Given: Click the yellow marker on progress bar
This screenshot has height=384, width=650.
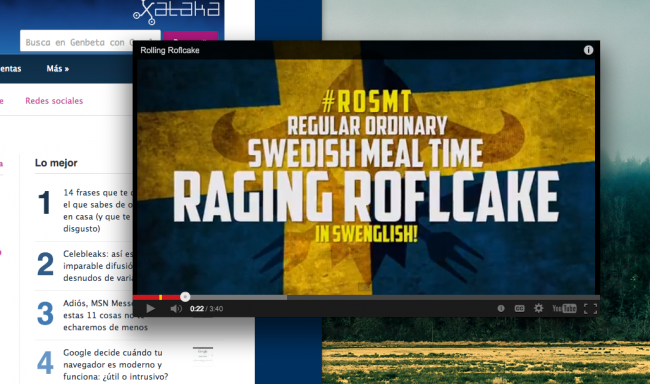Looking at the screenshot, I should pyautogui.click(x=160, y=297).
